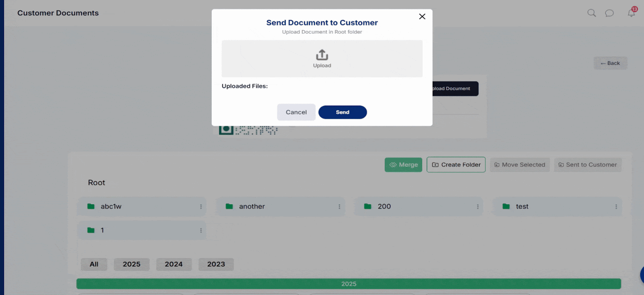Screen dimensions: 644x295
Task: Click Cancel in the send dialog
Action: click(x=296, y=112)
